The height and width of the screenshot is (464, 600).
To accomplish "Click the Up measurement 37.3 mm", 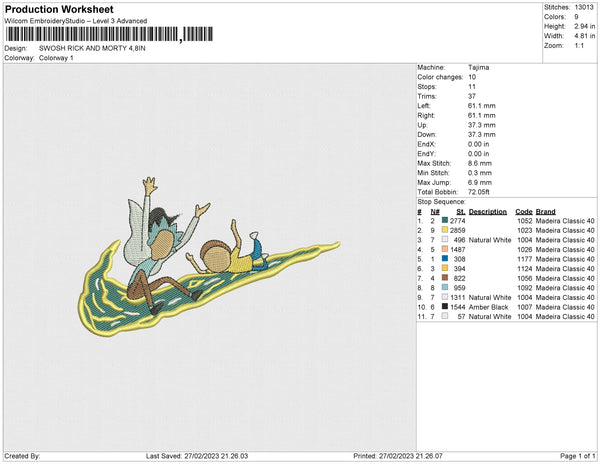I will 481,125.
